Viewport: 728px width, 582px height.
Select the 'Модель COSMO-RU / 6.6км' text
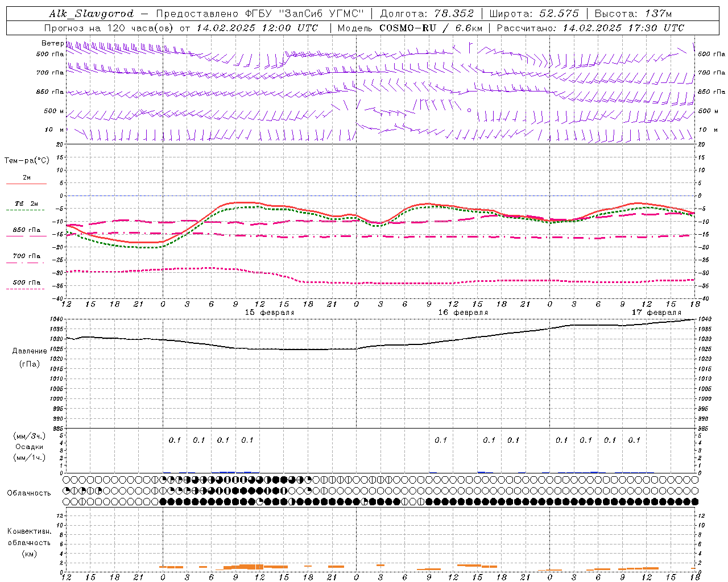coord(409,28)
